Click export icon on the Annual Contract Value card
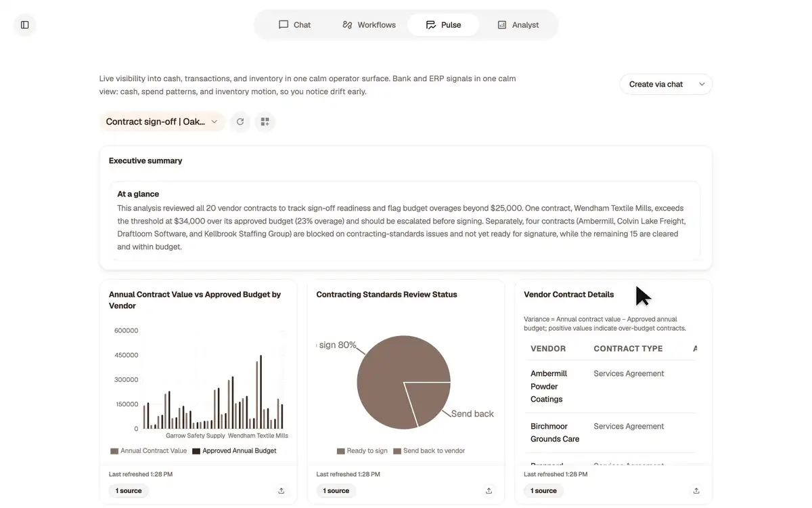Image resolution: width=812 pixels, height=508 pixels. tap(281, 491)
